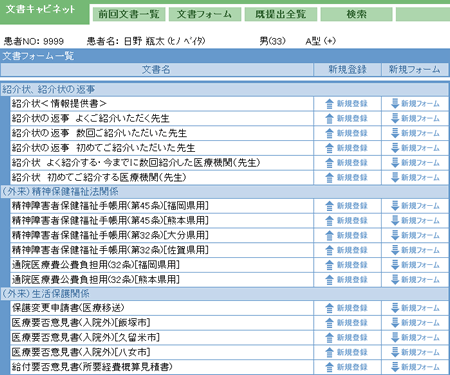Image resolution: width=450 pixels, height=375 pixels.
Task: Click 新規フォーム icon for 保護変更申請書(医療移送)
Action: (x=395, y=308)
